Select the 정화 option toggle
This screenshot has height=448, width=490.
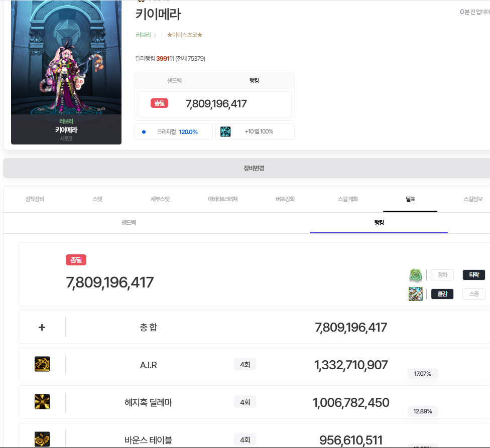(x=442, y=275)
